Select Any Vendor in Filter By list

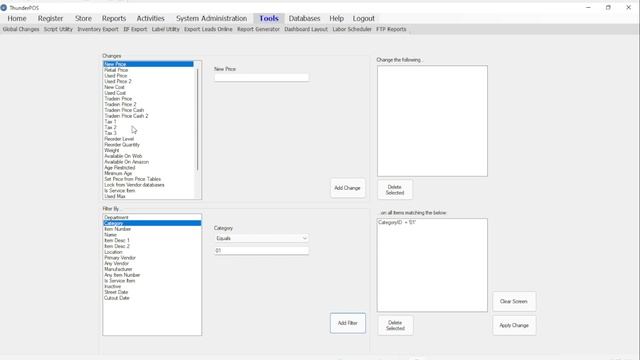coord(116,264)
